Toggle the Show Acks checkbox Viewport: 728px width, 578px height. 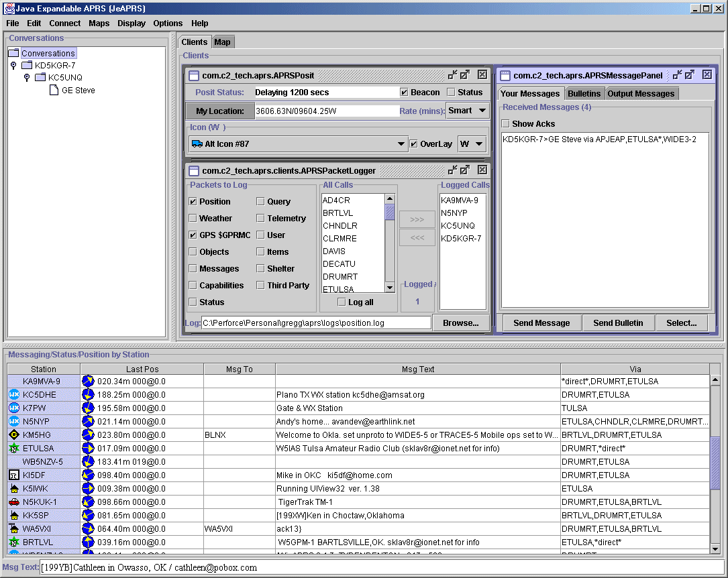tap(506, 123)
